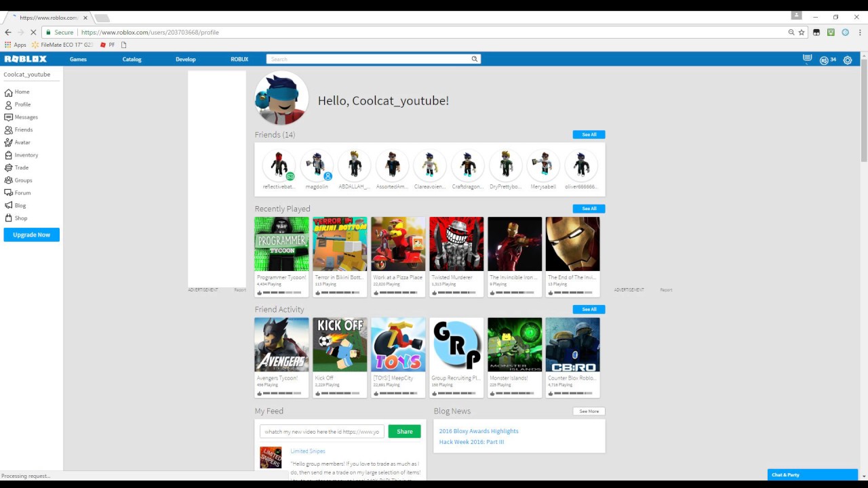Screen dimensions: 868x488
Task: Open the Apps bookmarks shortcut
Action: [16, 45]
